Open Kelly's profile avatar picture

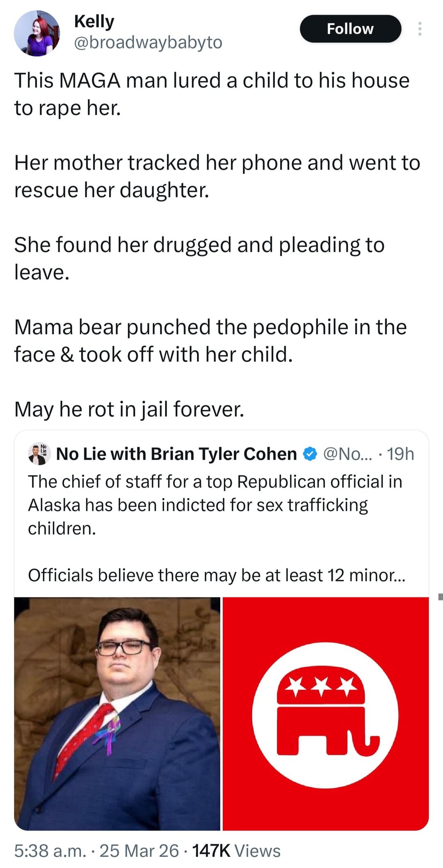(37, 33)
